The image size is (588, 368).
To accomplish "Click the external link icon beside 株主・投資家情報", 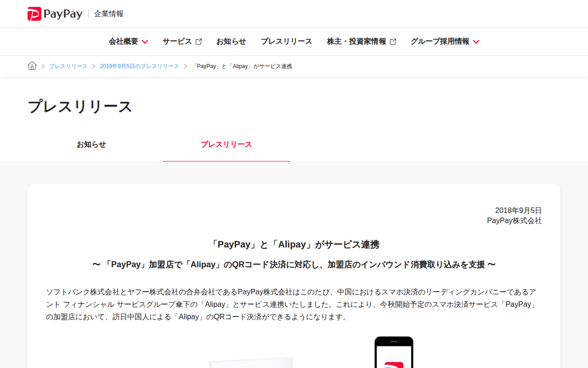I will 393,41.
